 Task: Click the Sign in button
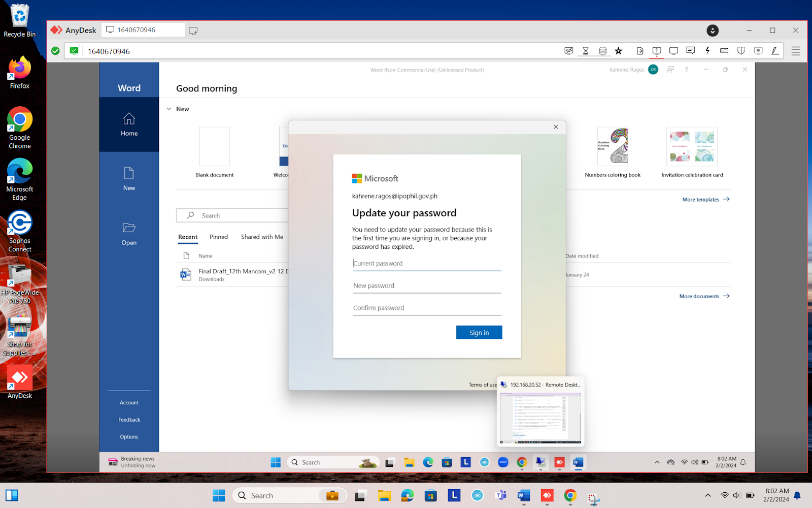tap(479, 332)
